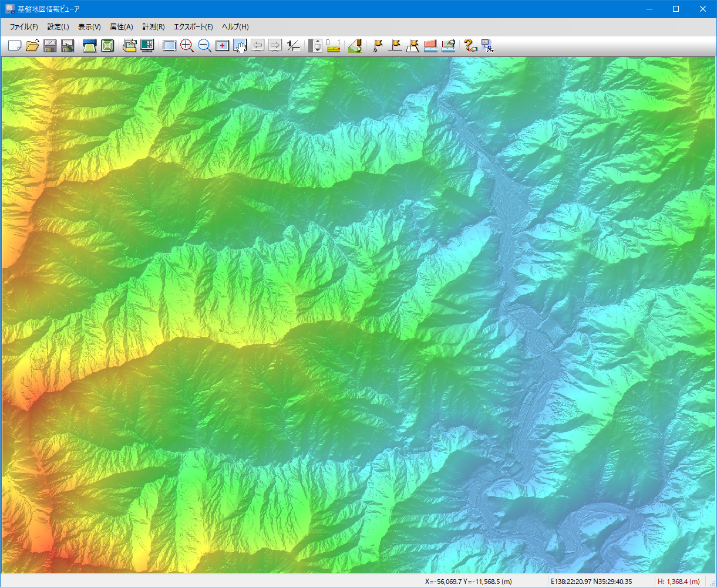The image size is (717, 588).
Task: Go to previous view with left arrow
Action: click(x=257, y=45)
